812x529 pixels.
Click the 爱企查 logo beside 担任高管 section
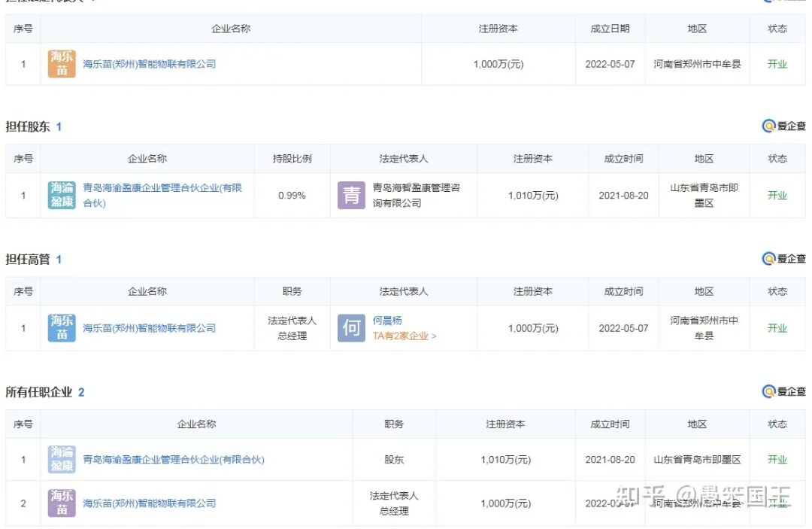tap(784, 259)
